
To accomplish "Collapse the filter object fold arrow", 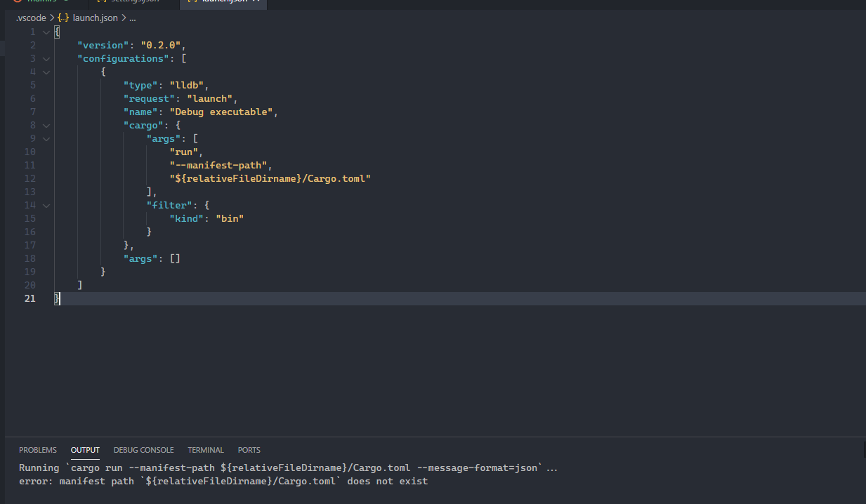I will coord(46,205).
